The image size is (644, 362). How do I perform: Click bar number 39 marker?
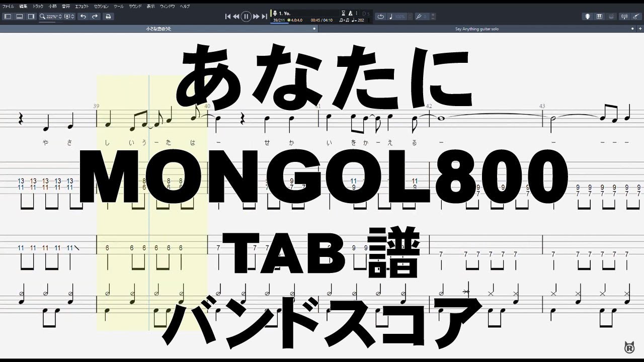tap(96, 106)
